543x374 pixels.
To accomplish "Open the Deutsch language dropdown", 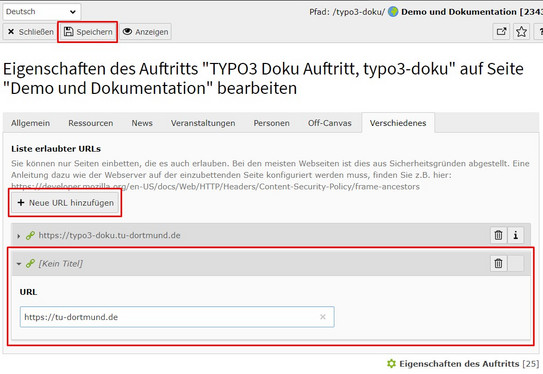I will pyautogui.click(x=42, y=12).
